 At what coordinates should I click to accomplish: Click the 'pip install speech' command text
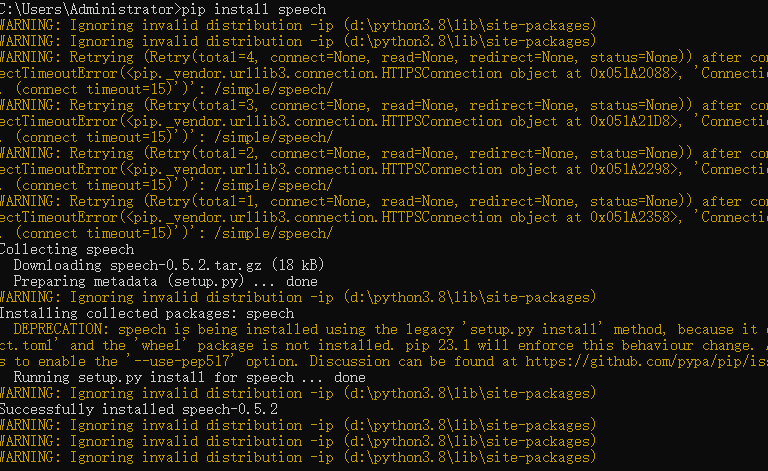click(x=254, y=10)
